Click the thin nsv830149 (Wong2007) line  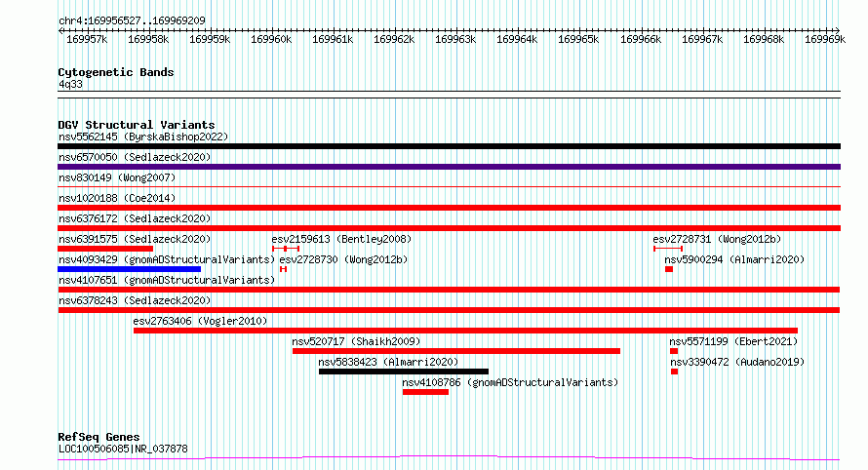click(x=449, y=187)
